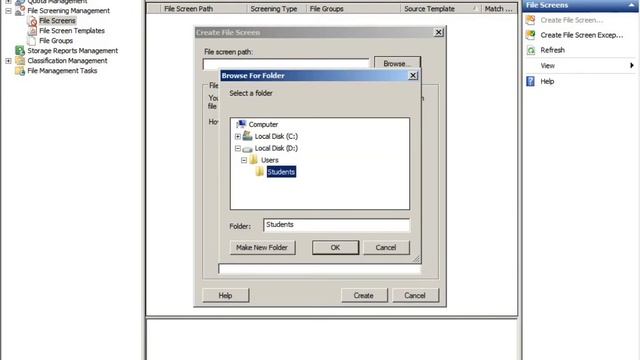640x360 pixels.
Task: Choose Refresh in the Actions pane
Action: click(553, 50)
